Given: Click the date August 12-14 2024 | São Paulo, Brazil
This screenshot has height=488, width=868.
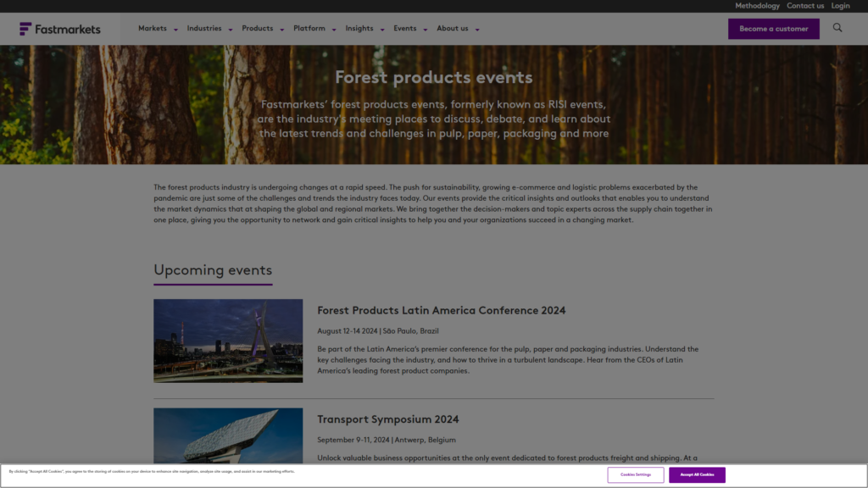Looking at the screenshot, I should [x=378, y=331].
